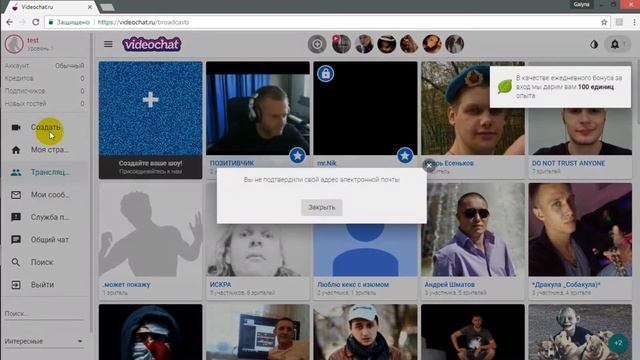Click the Поиск input field in sidebar
The width and height of the screenshot is (640, 360).
[44, 313]
